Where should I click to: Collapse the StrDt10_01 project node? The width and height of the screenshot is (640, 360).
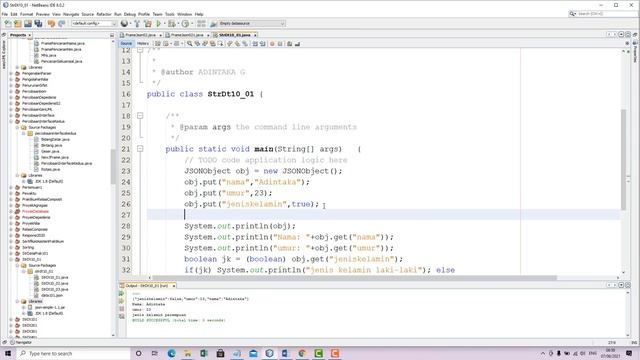[x=11, y=260]
